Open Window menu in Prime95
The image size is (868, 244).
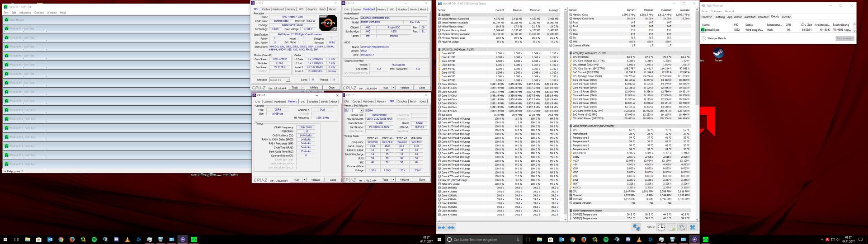click(x=52, y=13)
